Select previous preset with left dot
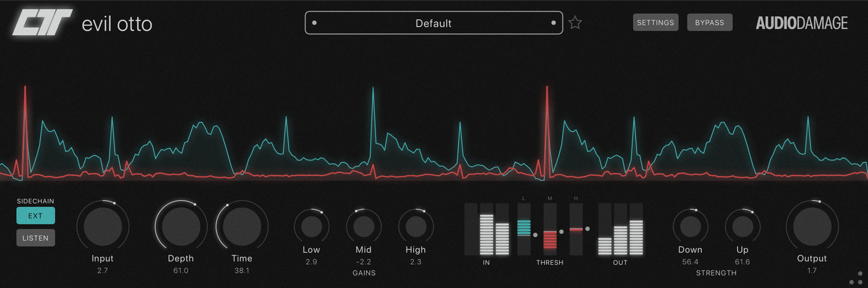Screen dimensions: 868x288 315,23
